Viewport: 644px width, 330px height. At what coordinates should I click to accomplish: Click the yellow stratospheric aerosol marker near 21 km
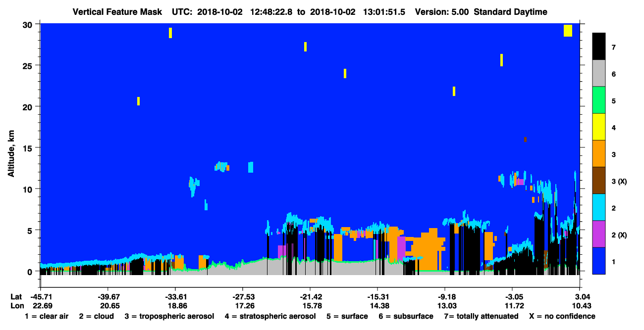click(x=139, y=101)
